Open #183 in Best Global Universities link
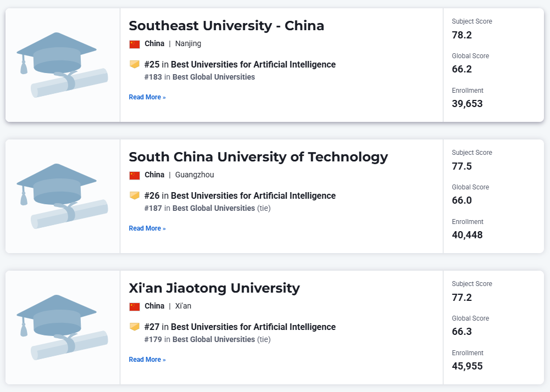Viewport: 550px width, 392px height. pyautogui.click(x=199, y=77)
